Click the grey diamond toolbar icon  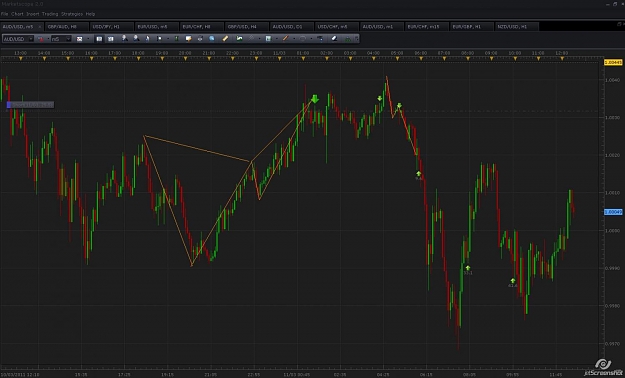pos(252,39)
